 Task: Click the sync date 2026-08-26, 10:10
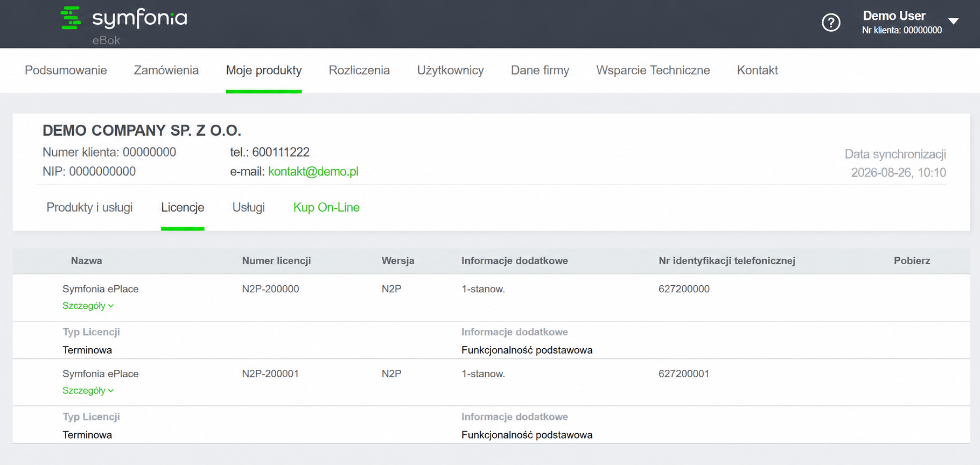pyautogui.click(x=898, y=173)
